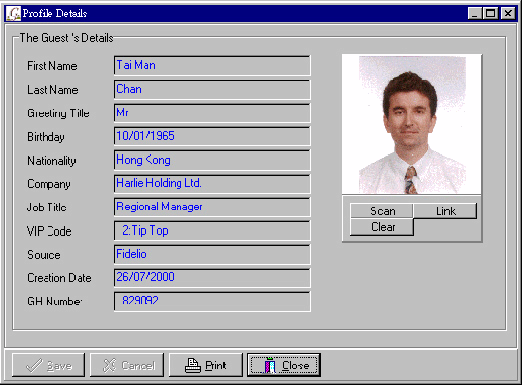Screen dimensions: 522x385
Task: Scan a new guest photo
Action: pos(382,211)
